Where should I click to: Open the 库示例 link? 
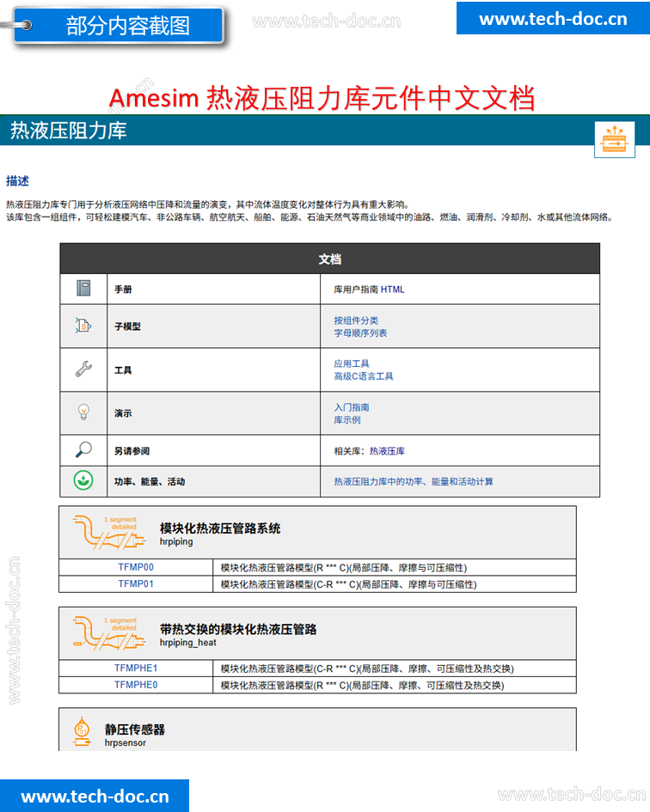[x=347, y=420]
